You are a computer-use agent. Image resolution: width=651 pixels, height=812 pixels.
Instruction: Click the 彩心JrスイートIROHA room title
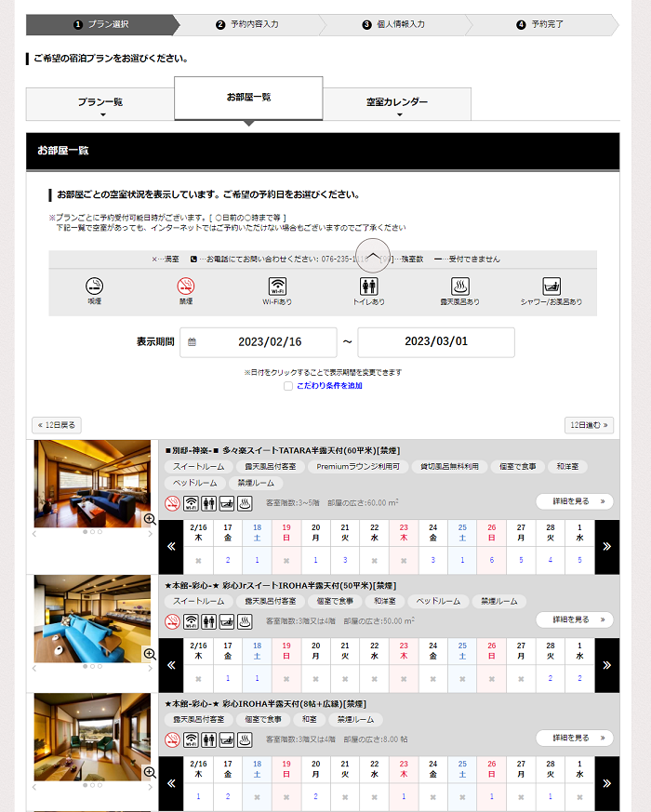pos(280,586)
